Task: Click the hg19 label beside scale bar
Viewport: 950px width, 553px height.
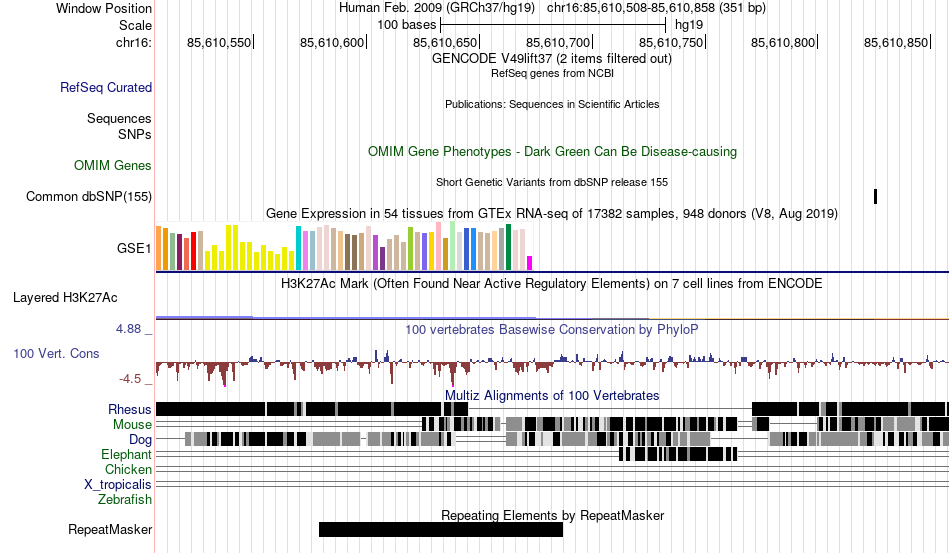Action: pyautogui.click(x=689, y=25)
